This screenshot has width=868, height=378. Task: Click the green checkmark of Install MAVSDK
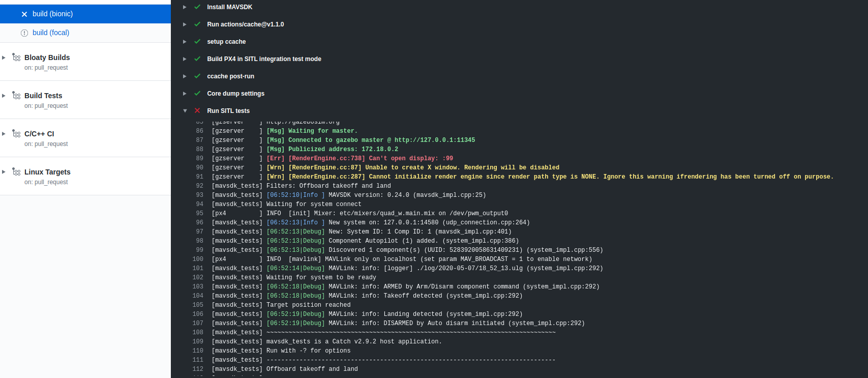click(x=197, y=7)
